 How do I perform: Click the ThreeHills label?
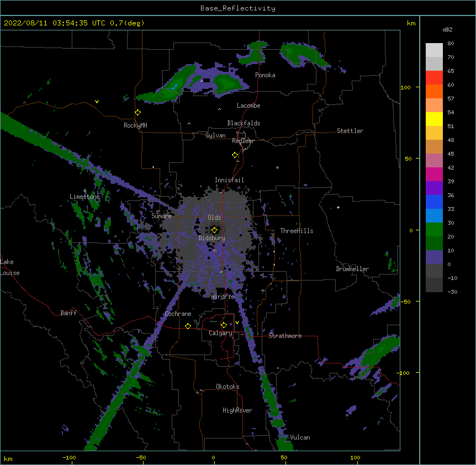point(297,231)
